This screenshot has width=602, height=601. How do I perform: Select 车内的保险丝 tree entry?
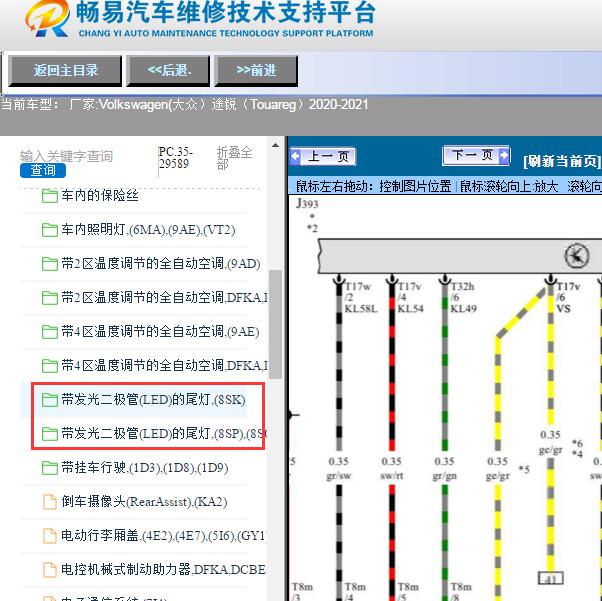click(100, 196)
